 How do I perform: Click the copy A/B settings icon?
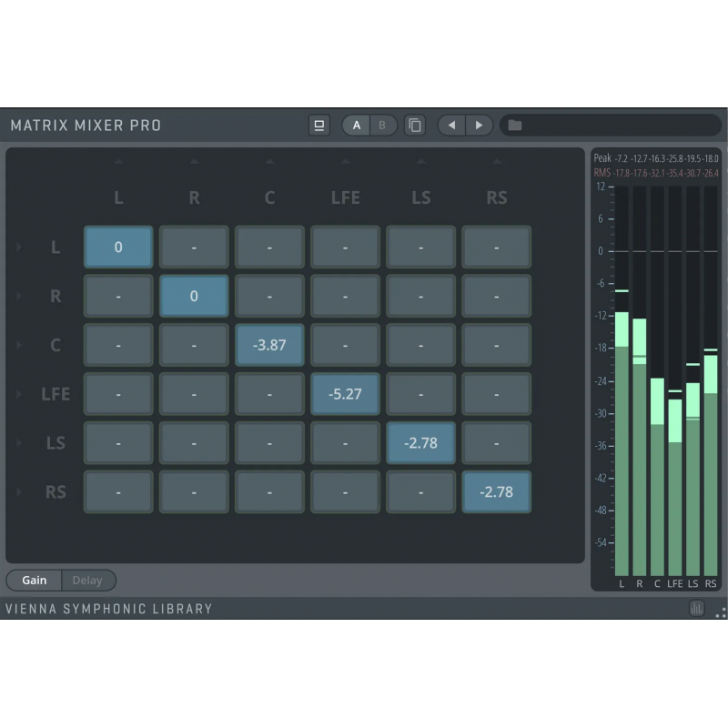415,126
